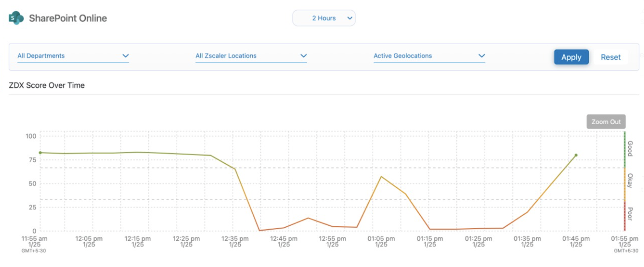Click the SharePoint Online logo icon
644x267 pixels.
pyautogui.click(x=16, y=18)
